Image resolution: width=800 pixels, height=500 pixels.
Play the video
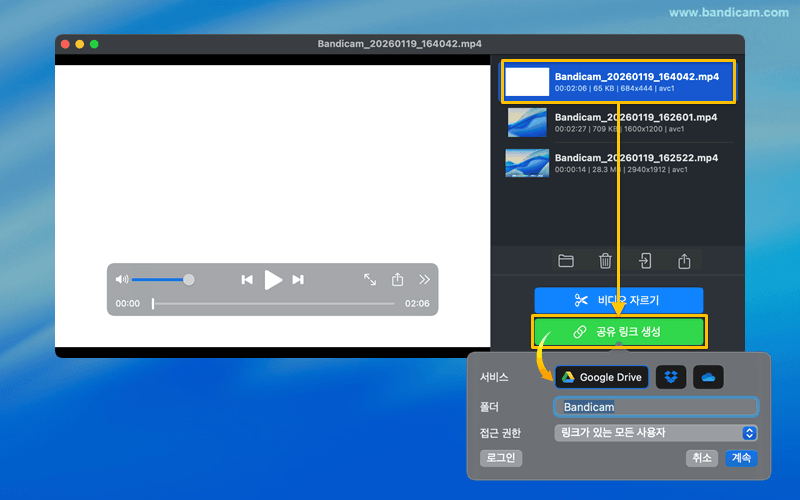click(273, 280)
